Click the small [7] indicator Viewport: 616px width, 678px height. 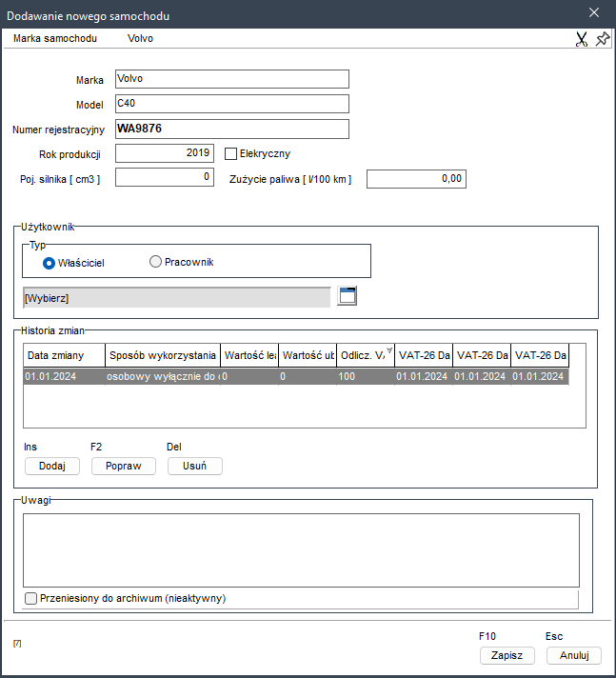click(17, 644)
